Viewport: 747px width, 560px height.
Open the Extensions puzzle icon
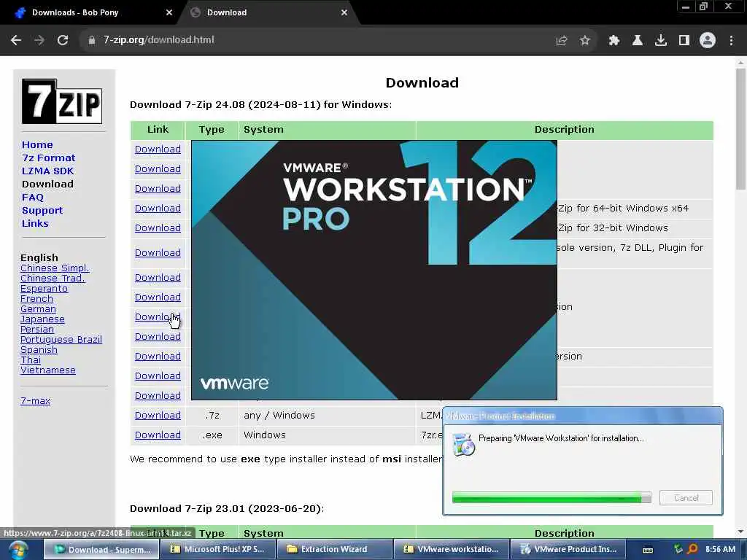[614, 41]
